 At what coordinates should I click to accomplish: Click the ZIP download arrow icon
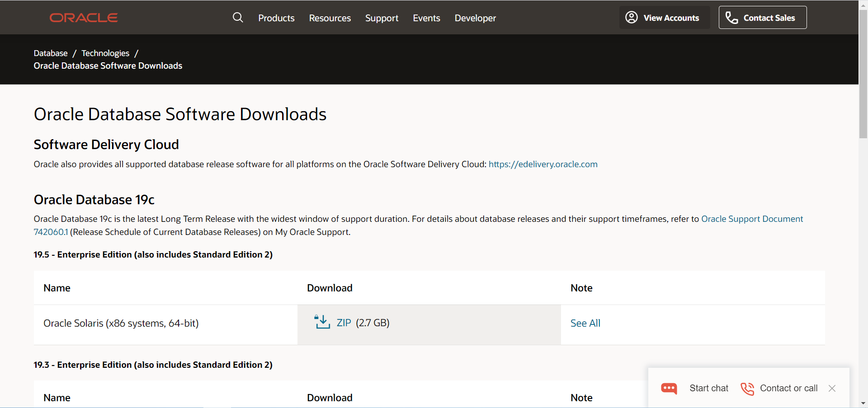[x=322, y=322]
